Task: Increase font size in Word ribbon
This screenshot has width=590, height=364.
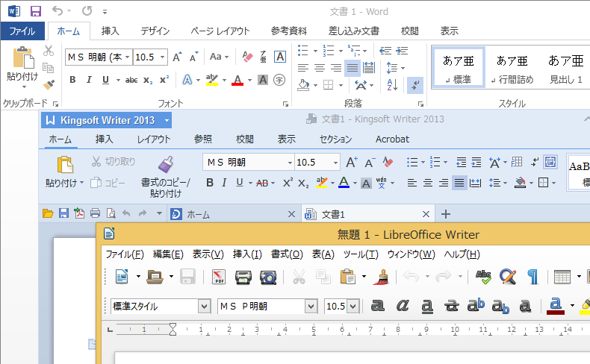Action: [x=177, y=57]
